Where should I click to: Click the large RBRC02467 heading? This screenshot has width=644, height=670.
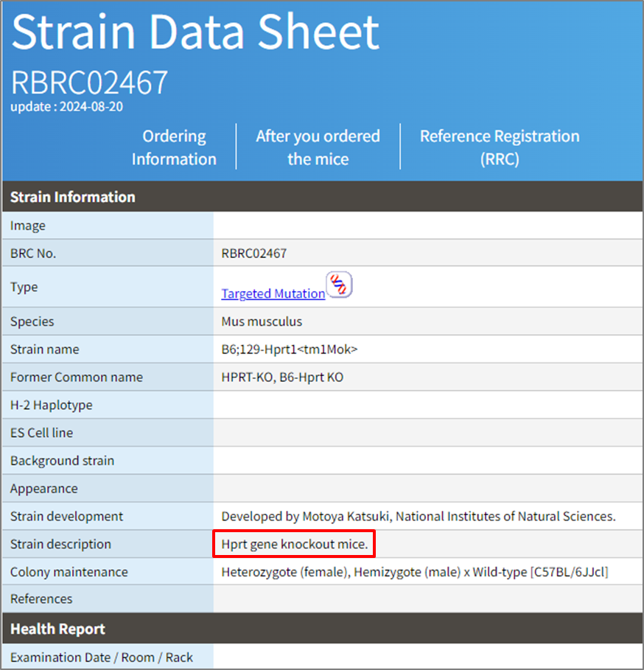(x=89, y=83)
